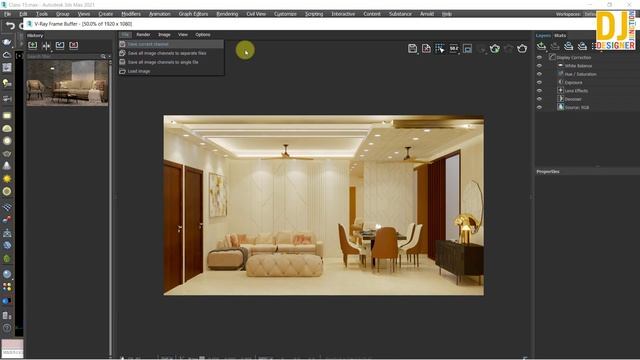Hide the Source: RGB layer
The height and width of the screenshot is (360, 640).
coord(539,107)
